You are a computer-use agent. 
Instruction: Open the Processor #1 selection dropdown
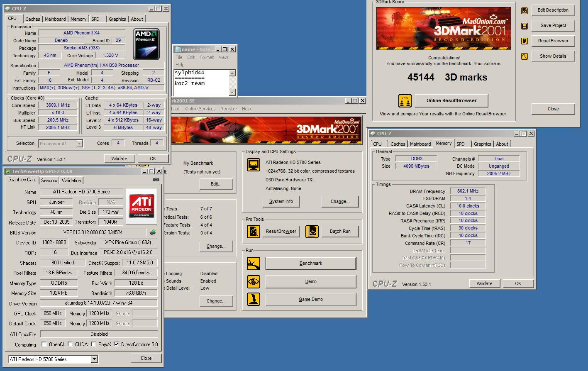(x=80, y=144)
